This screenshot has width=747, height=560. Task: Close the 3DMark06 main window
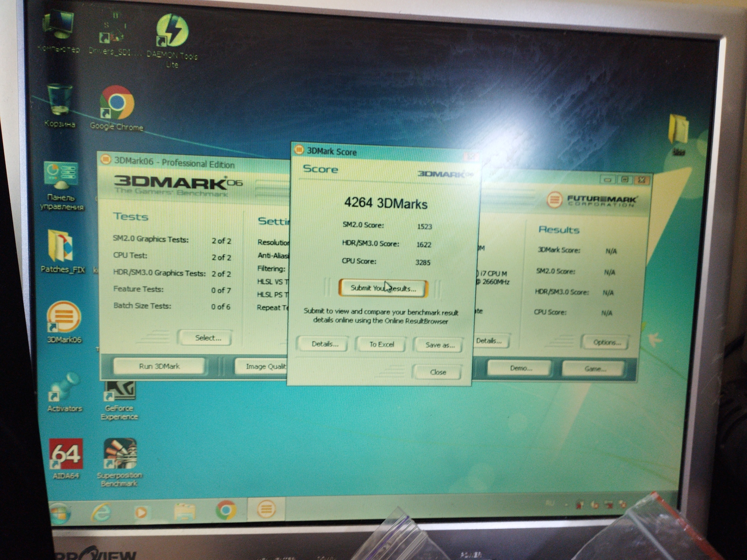coord(642,179)
